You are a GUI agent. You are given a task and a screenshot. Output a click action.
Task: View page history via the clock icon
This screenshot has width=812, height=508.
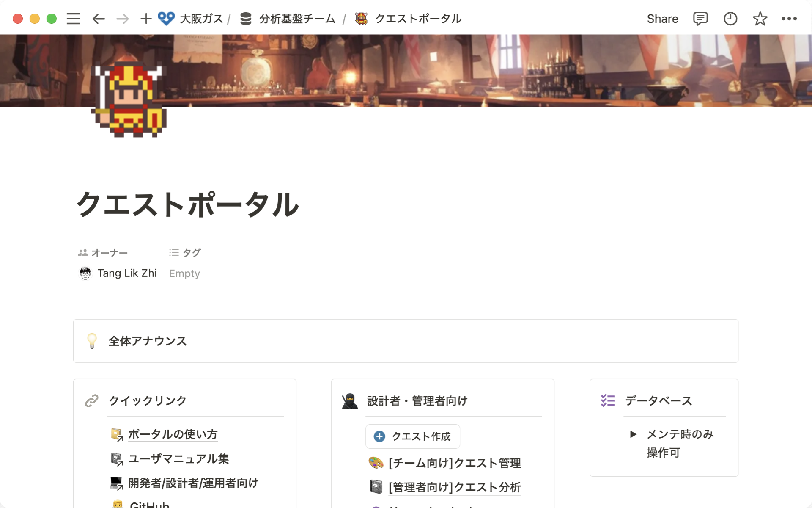click(730, 18)
